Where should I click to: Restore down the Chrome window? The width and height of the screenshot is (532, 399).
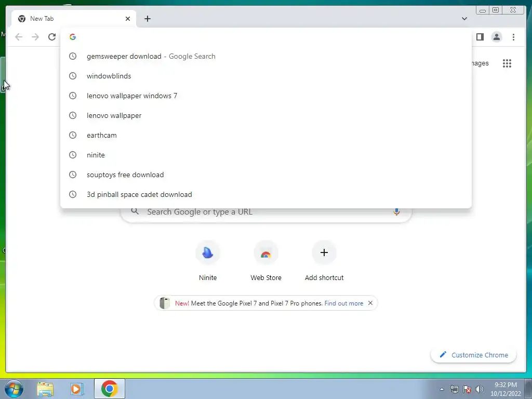click(495, 10)
